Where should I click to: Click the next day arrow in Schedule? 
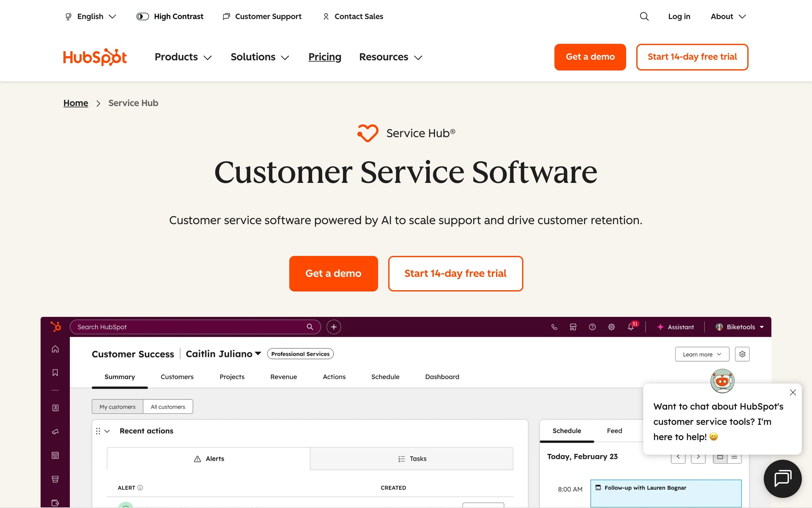point(698,457)
